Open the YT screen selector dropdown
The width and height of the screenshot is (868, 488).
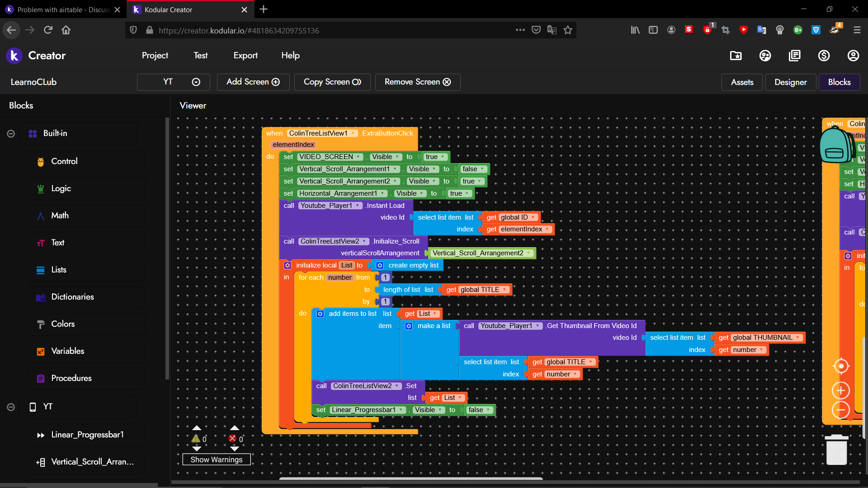pos(174,82)
